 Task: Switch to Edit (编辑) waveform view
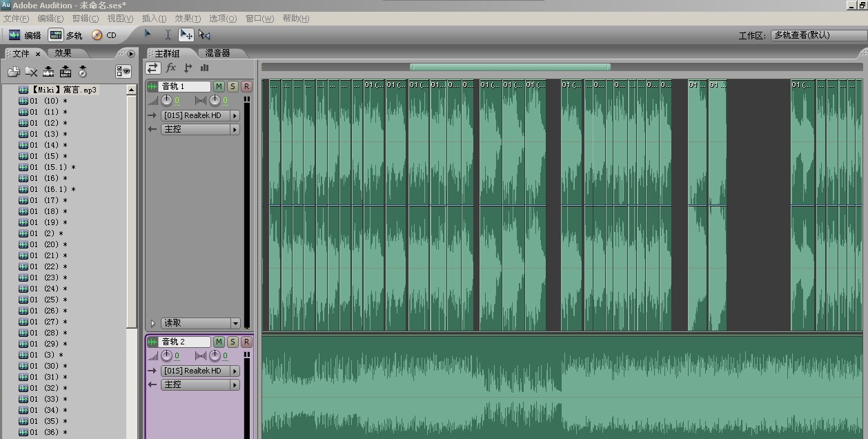(x=25, y=35)
